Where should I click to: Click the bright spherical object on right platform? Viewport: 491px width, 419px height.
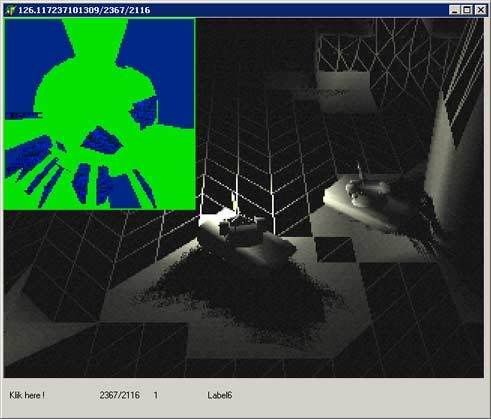click(358, 192)
